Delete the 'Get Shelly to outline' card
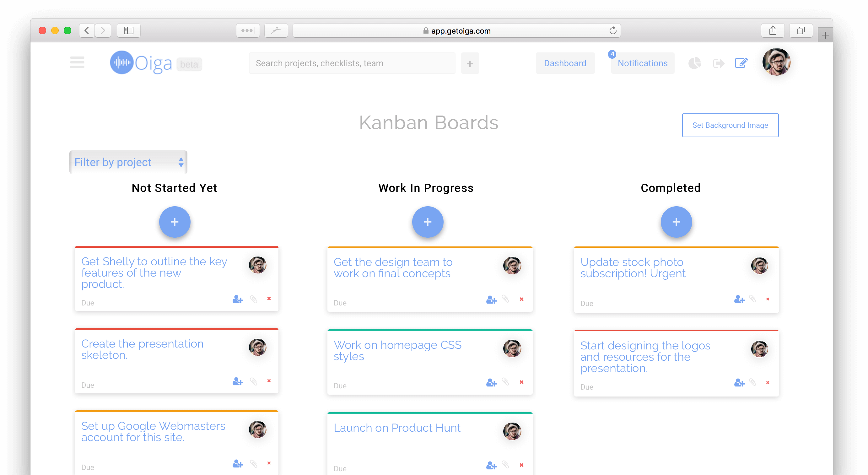The image size is (868, 475). coord(269,299)
